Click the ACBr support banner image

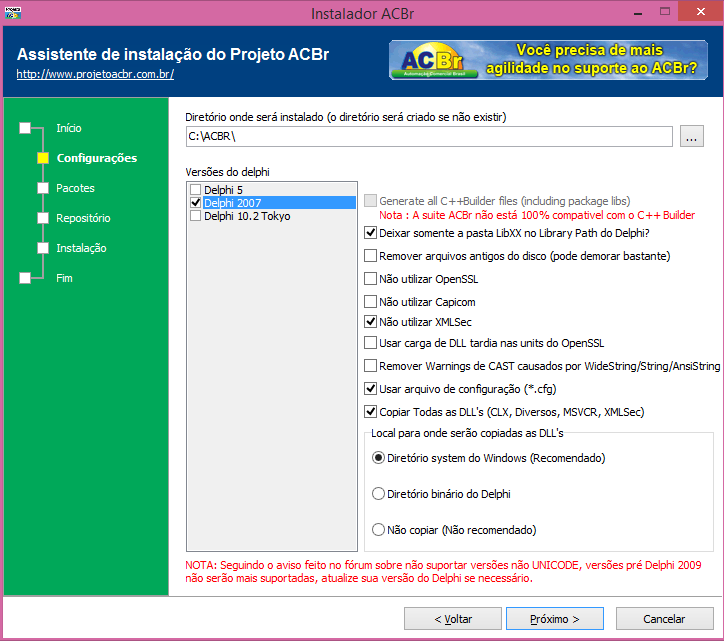548,60
